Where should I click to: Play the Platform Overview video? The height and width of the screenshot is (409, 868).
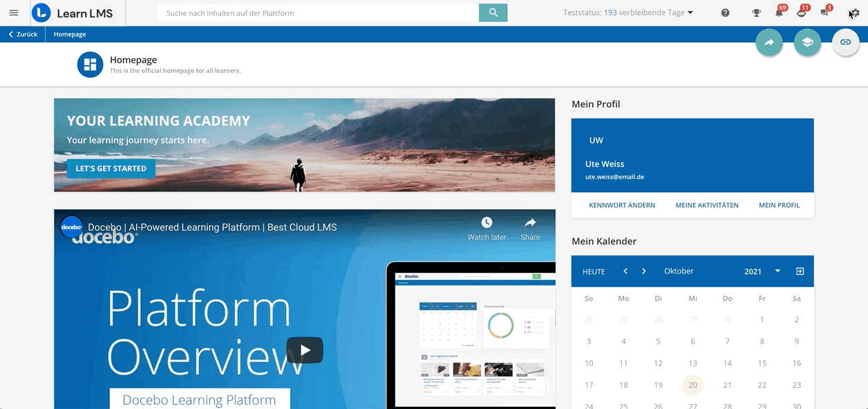tap(305, 350)
